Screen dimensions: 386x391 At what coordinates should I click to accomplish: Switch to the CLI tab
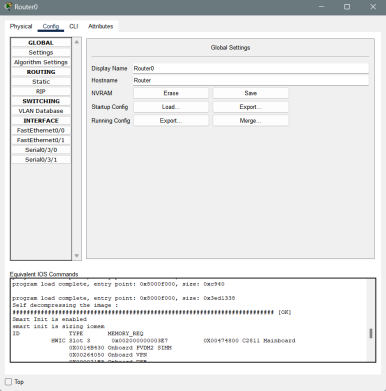[74, 26]
